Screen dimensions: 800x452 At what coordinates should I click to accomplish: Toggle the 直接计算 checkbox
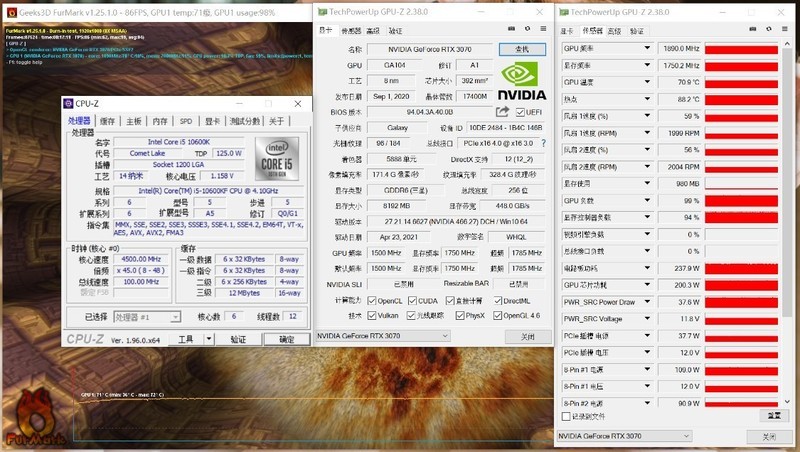(450, 300)
